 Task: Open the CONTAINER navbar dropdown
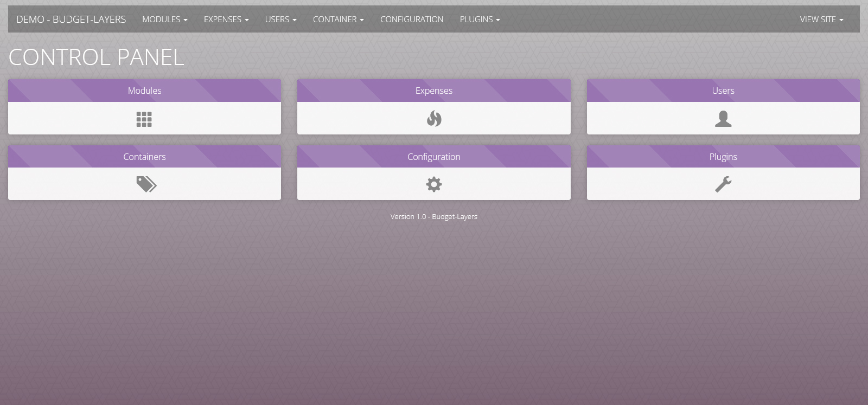[338, 20]
